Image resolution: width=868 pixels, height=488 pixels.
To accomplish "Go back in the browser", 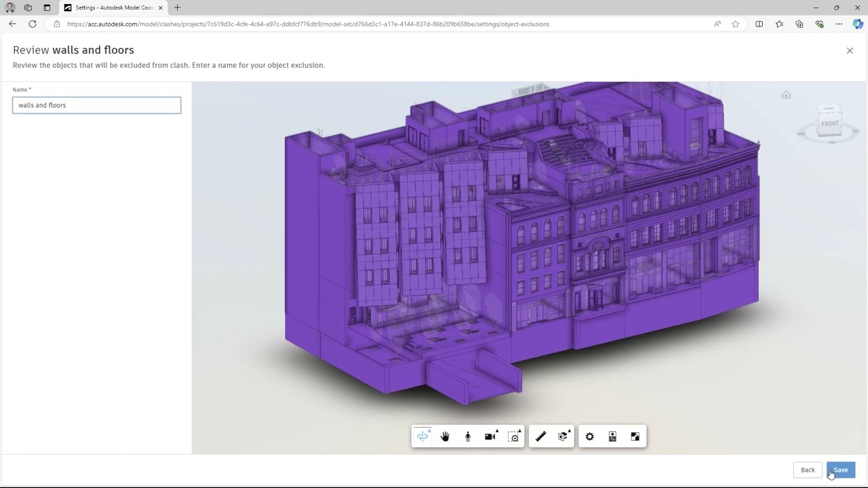I will click(x=12, y=24).
